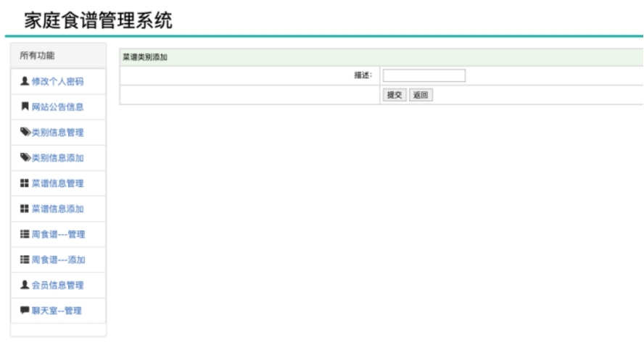Click the list icon beside 周食谱---管理
The height and width of the screenshot is (342, 644).
click(x=25, y=234)
